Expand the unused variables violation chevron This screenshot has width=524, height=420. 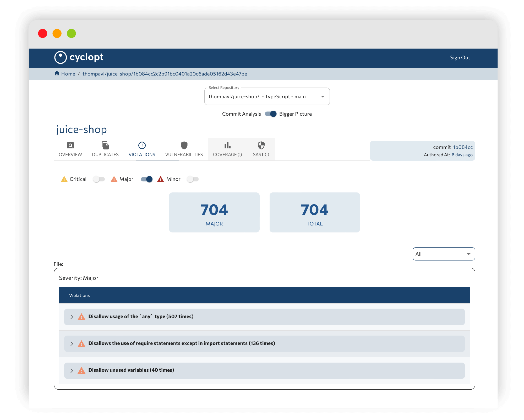(72, 370)
